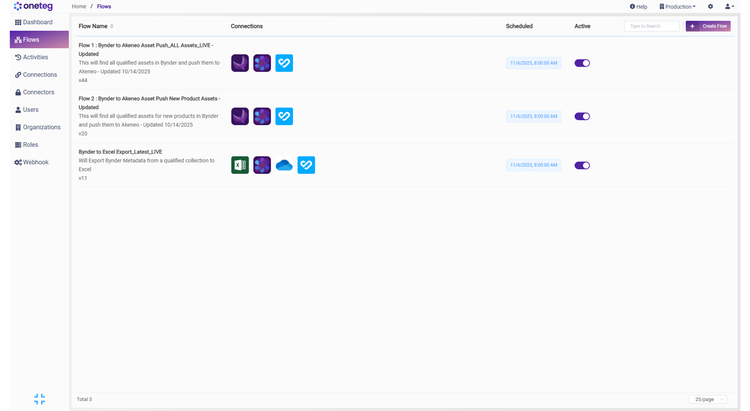Image resolution: width=750 pixels, height=411 pixels.
Task: Toggle Active switch for Flow 2
Action: coord(582,116)
